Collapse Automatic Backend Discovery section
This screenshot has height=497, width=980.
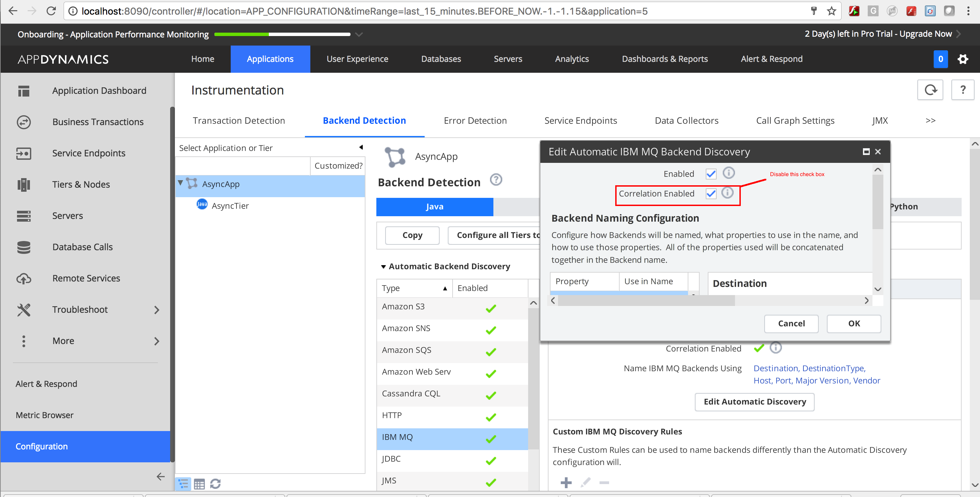pos(383,267)
